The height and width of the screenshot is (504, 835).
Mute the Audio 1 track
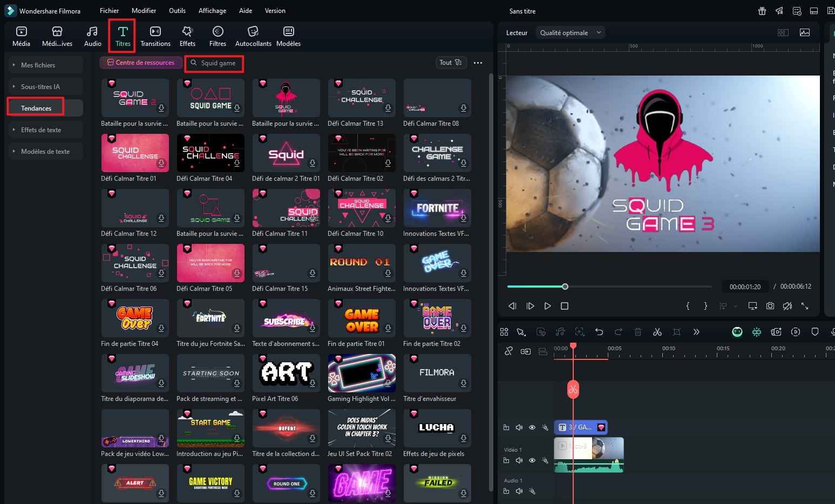pos(519,491)
